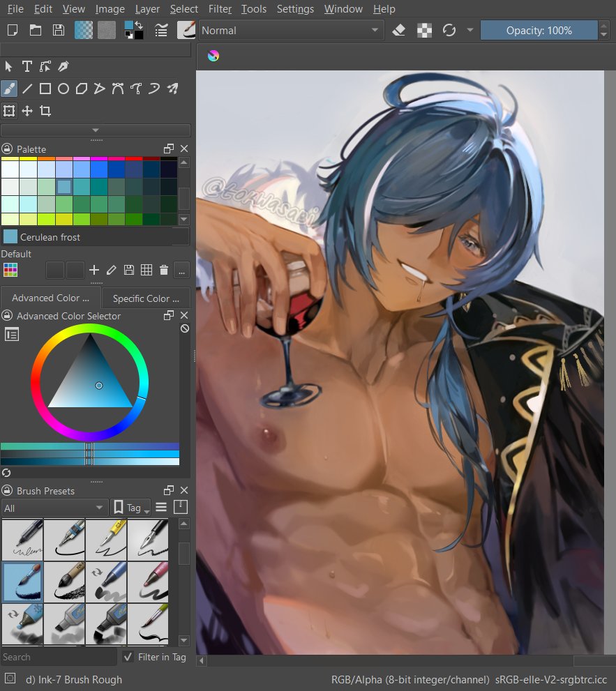The image size is (616, 691).
Task: Click the brush presets Search field
Action: pos(59,657)
